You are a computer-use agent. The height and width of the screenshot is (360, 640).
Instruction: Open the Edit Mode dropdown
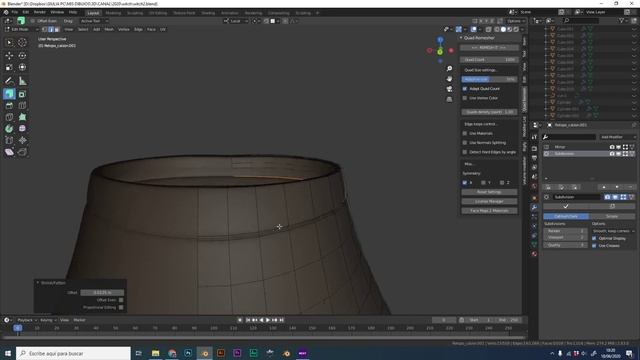pyautogui.click(x=21, y=29)
